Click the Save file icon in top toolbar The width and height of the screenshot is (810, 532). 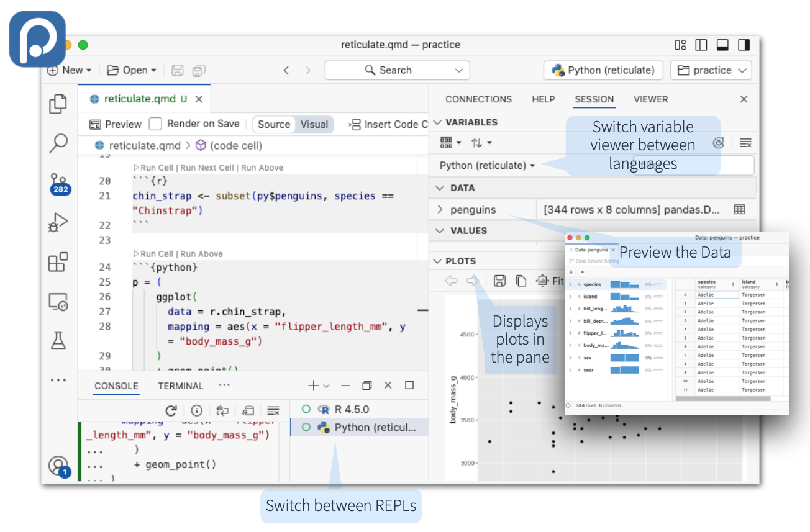[x=178, y=70]
